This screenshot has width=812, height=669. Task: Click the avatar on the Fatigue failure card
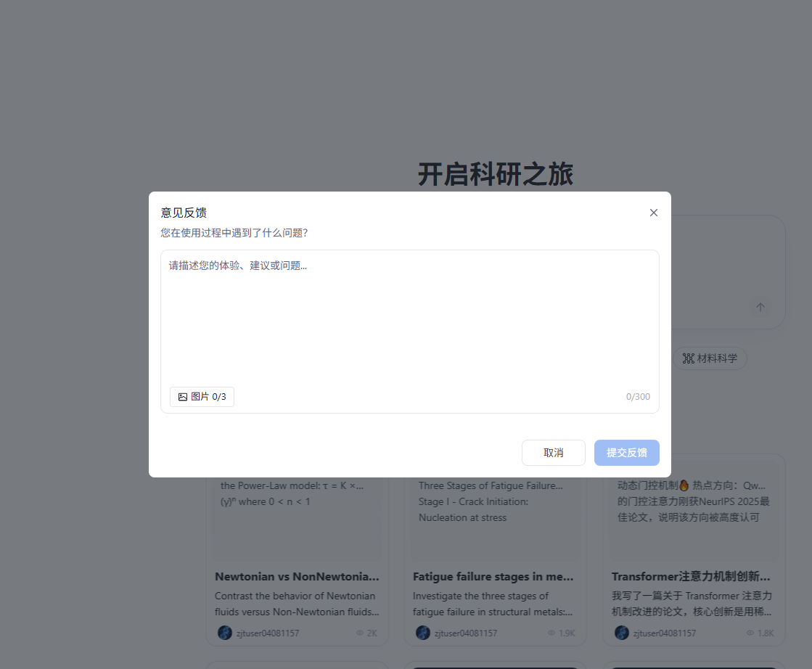[x=423, y=633]
